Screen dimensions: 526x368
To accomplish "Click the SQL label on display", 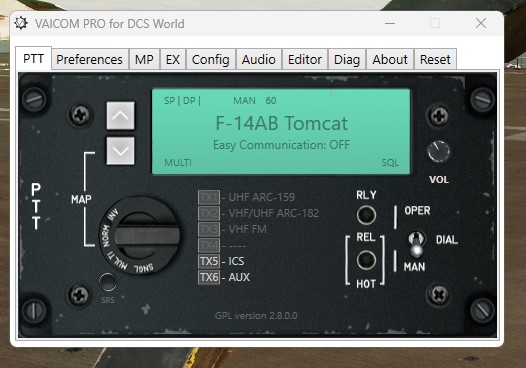I will tap(390, 163).
